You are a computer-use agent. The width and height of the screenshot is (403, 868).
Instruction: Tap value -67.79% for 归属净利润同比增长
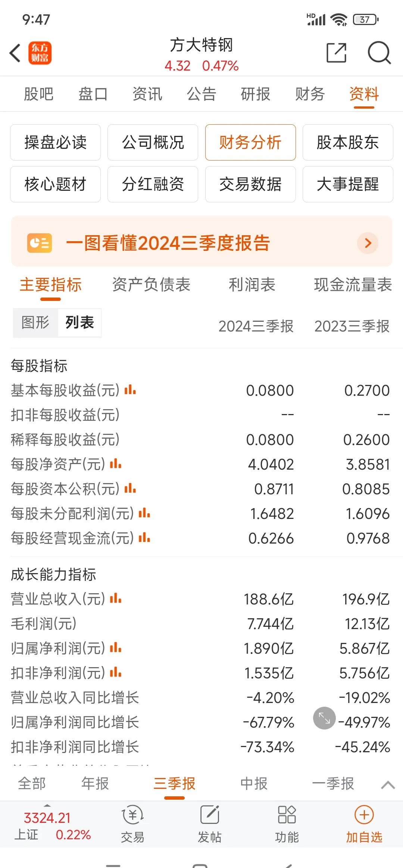tap(269, 722)
